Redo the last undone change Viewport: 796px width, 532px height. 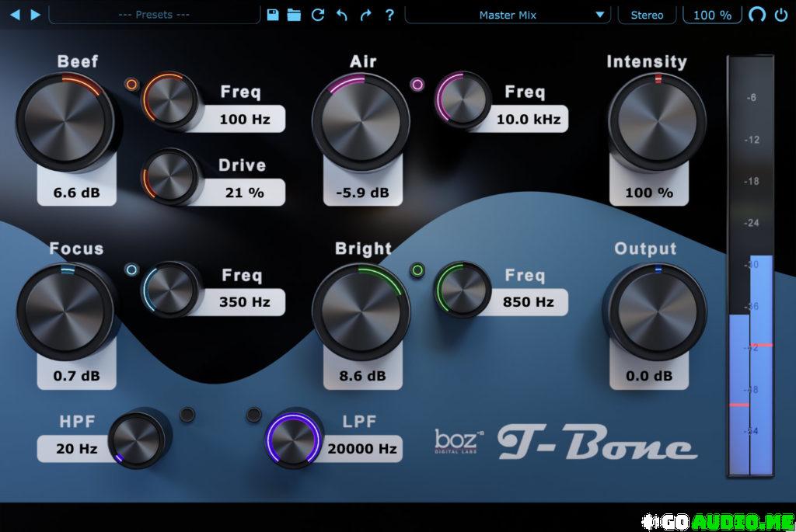click(365, 15)
